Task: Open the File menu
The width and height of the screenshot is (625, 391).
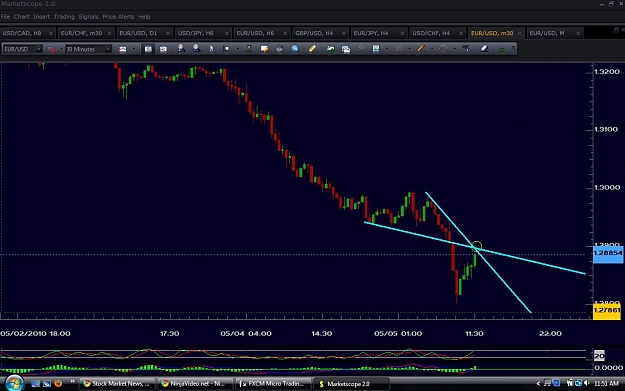Action: tap(5, 17)
